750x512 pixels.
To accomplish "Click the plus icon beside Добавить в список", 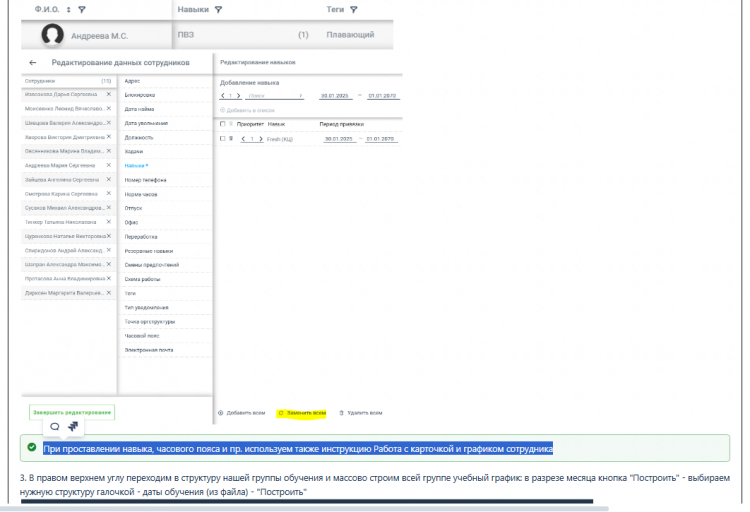I will (222, 111).
